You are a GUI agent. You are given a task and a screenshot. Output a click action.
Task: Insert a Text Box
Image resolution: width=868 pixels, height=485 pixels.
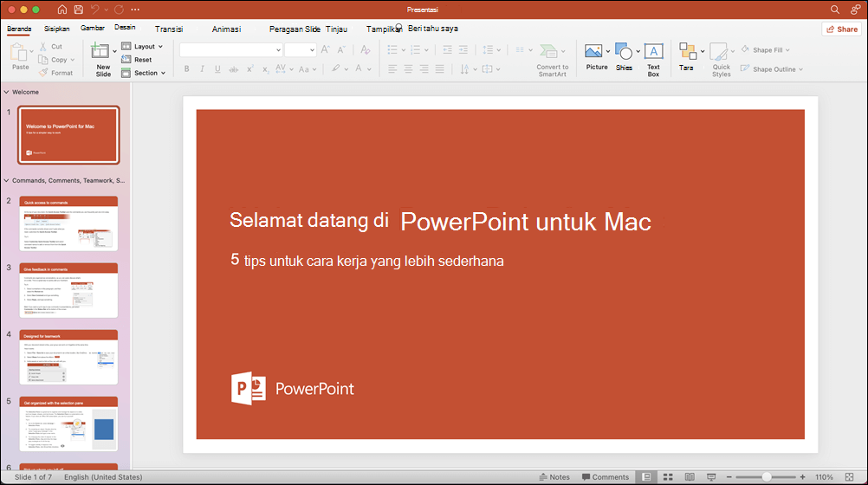[x=653, y=60]
